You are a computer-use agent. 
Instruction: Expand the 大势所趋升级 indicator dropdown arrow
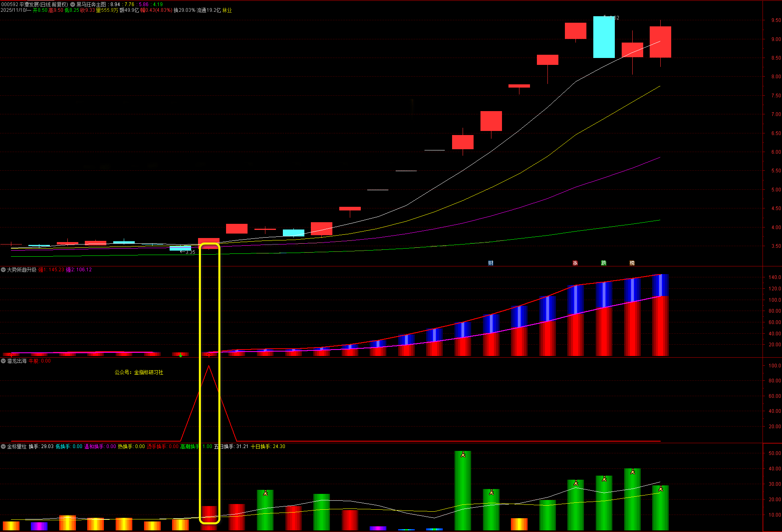tap(3, 270)
